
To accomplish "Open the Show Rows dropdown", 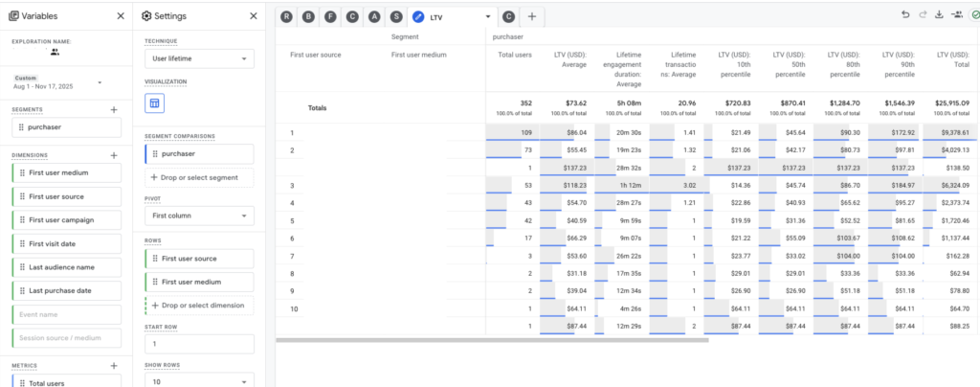I will pyautogui.click(x=199, y=380).
